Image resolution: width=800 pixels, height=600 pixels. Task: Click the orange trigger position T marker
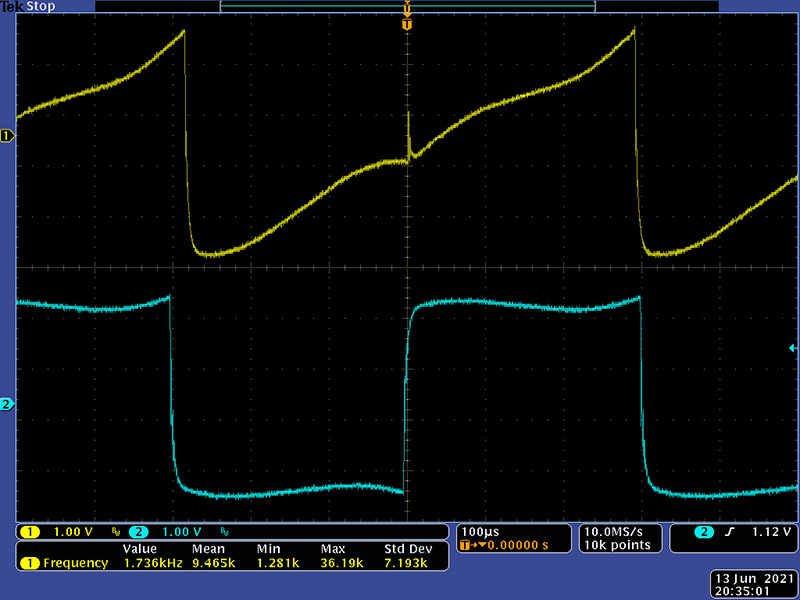coord(406,23)
